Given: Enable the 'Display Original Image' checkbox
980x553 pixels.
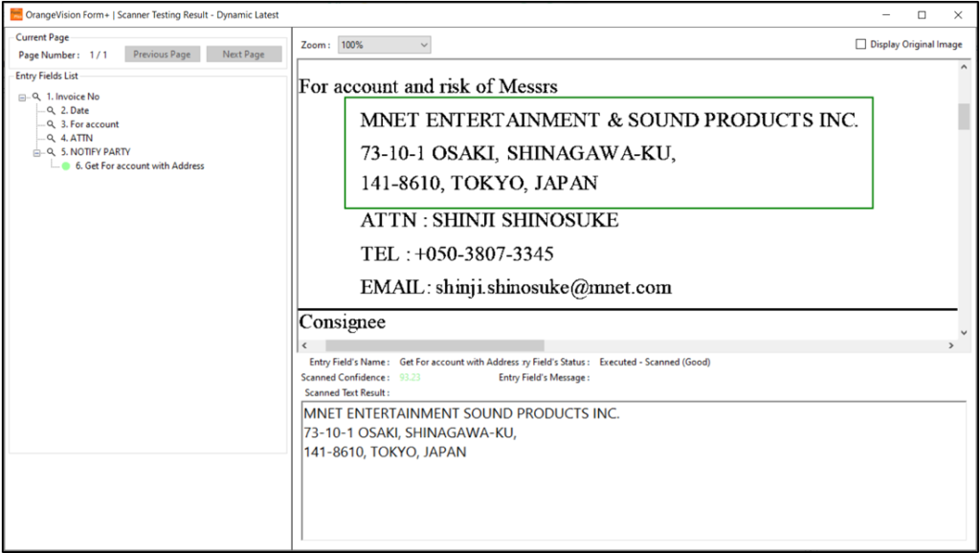Looking at the screenshot, I should (x=858, y=43).
